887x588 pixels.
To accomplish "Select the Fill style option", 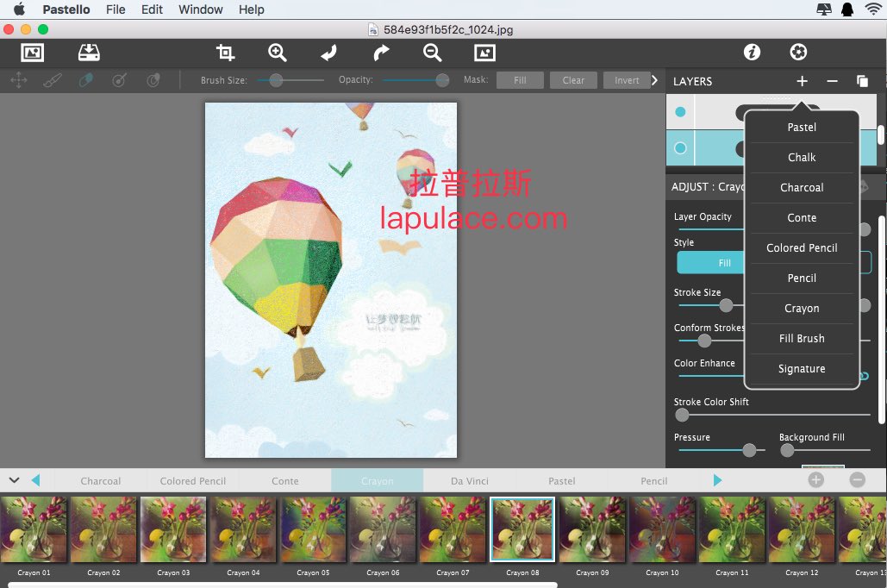I will (724, 263).
